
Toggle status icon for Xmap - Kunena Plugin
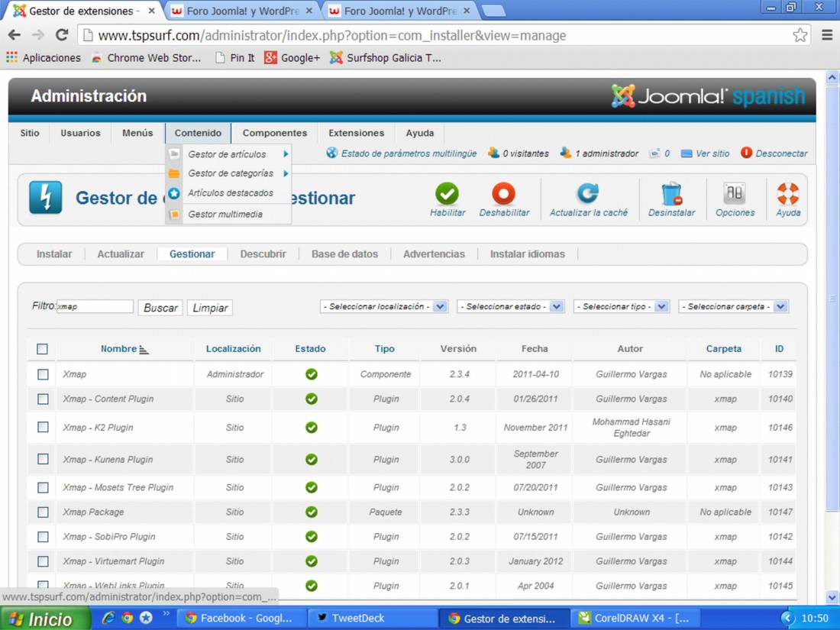point(312,459)
